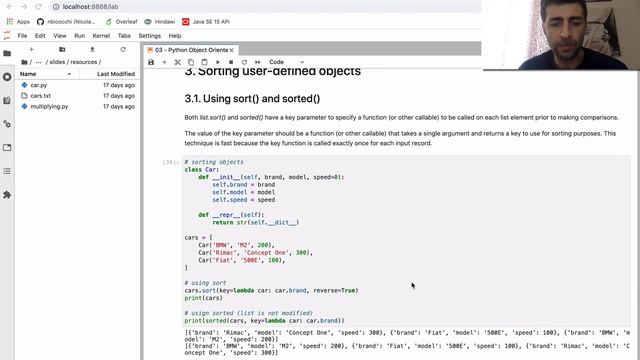Open the Edit menu
Screen dimensions: 640x360
coord(40,36)
